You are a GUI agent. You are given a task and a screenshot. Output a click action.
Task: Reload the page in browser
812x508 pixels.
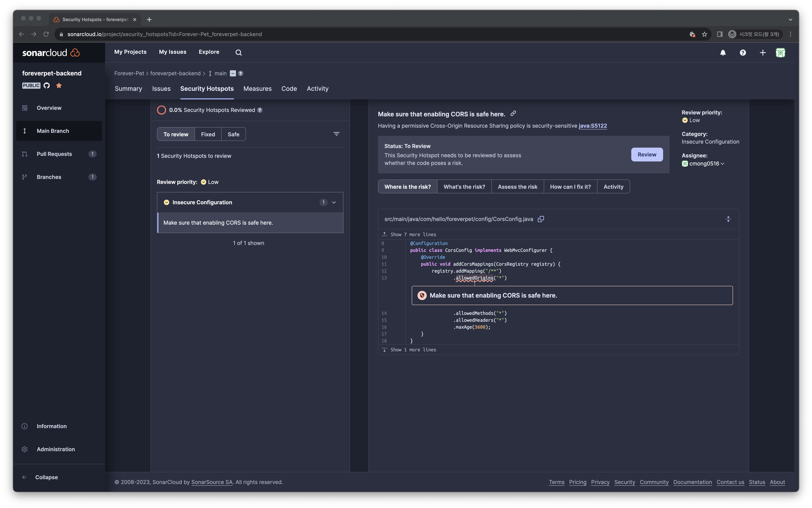point(46,34)
